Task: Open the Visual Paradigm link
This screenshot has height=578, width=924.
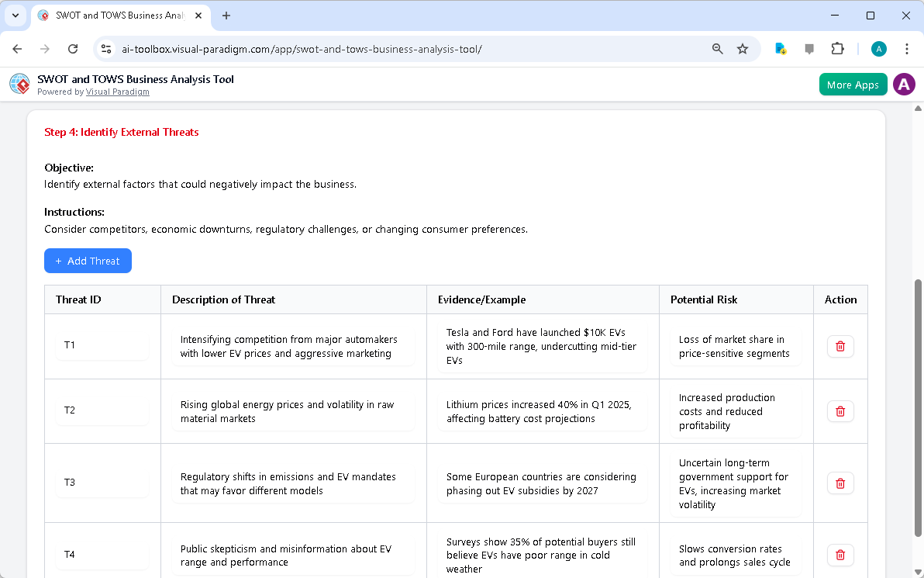Action: pos(117,92)
